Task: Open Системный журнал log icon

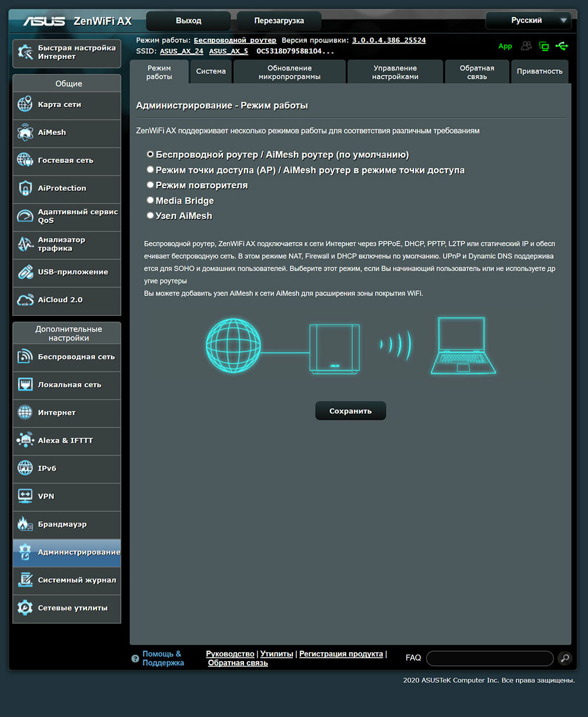Action: pos(25,580)
